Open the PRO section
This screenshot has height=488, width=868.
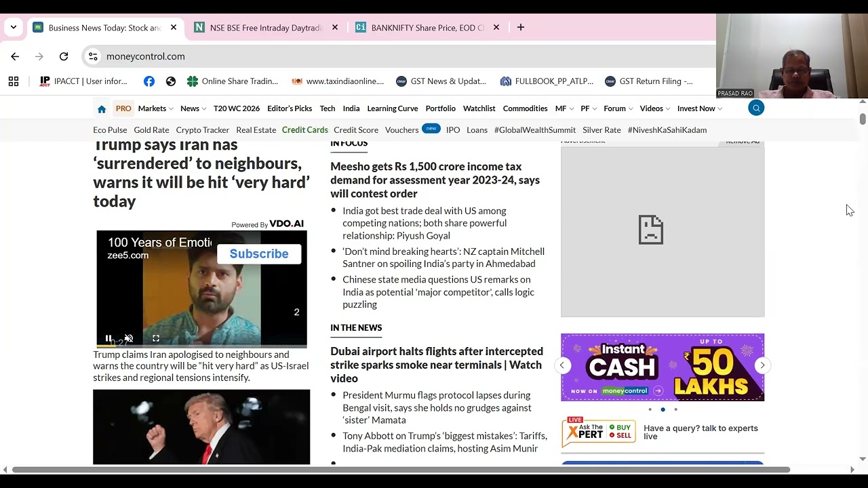click(123, 108)
